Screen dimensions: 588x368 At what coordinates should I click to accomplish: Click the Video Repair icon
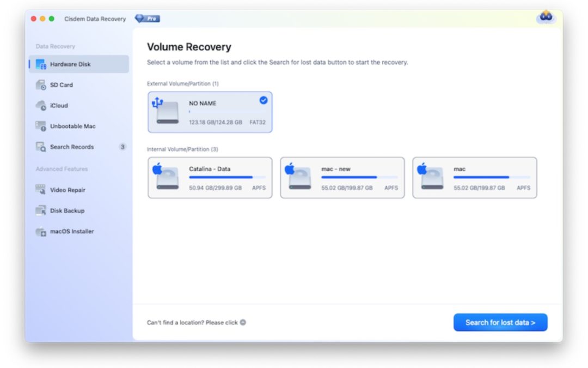41,190
